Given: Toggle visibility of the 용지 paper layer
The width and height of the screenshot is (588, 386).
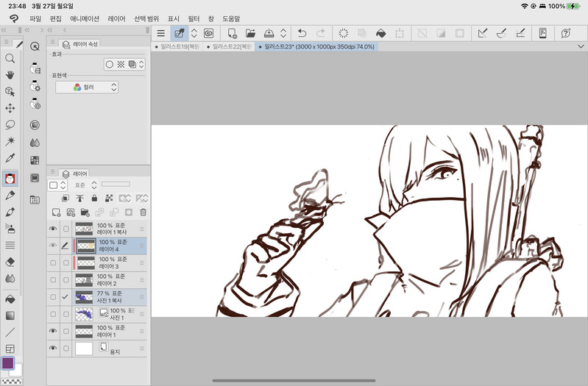Looking at the screenshot, I should [53, 348].
